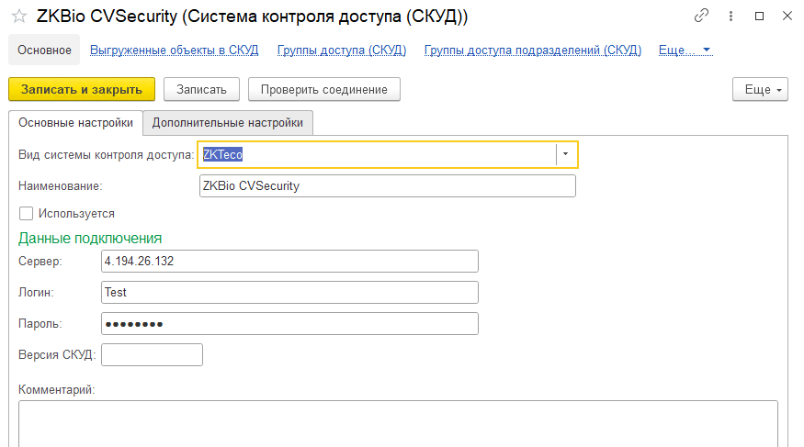
Task: Expand the Еще... navigation links dropdown
Action: click(x=685, y=50)
